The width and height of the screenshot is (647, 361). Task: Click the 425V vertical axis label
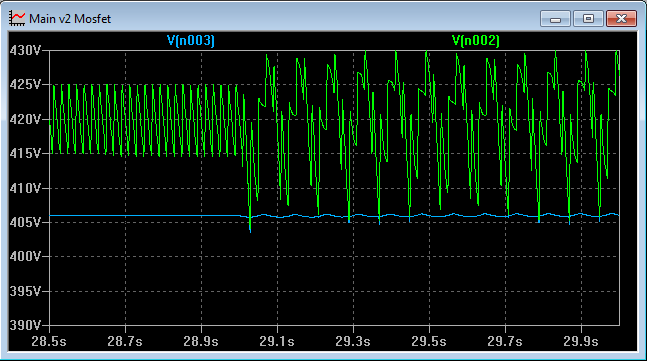(x=25, y=85)
